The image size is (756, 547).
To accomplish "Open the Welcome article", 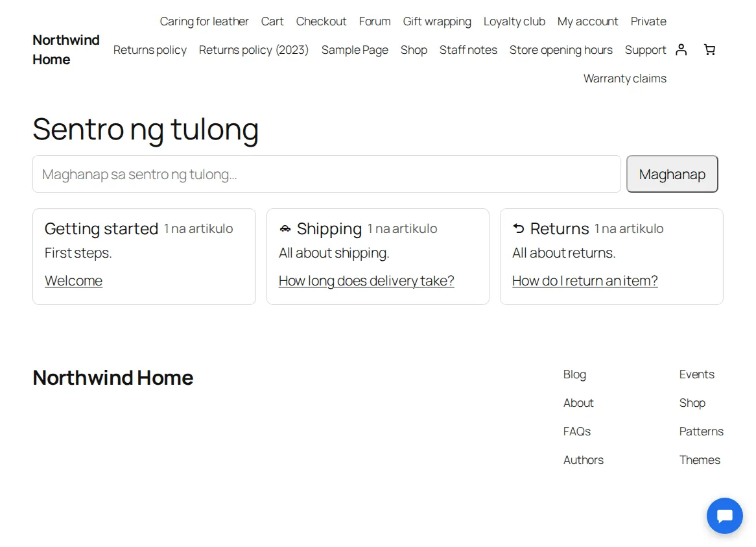I will [74, 281].
